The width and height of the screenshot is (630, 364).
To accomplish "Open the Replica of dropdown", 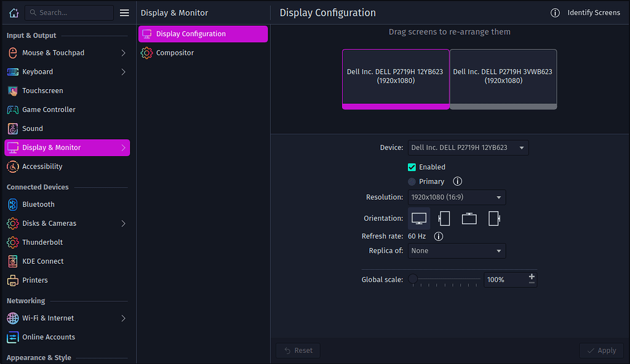I will [457, 251].
